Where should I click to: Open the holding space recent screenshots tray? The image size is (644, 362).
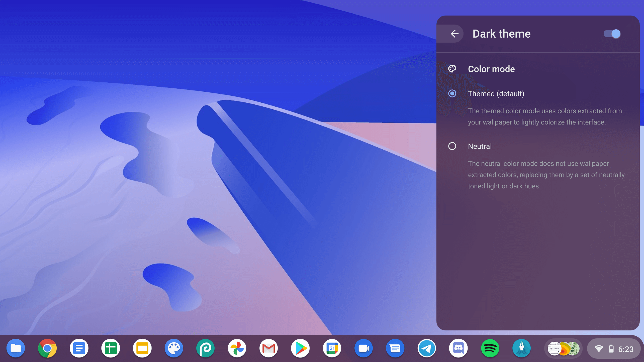[x=563, y=348]
